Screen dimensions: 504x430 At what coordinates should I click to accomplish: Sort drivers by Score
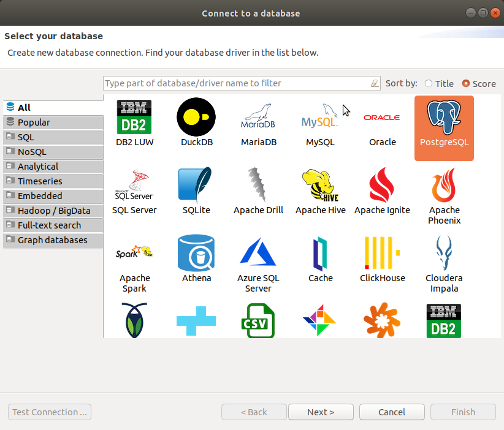point(466,84)
